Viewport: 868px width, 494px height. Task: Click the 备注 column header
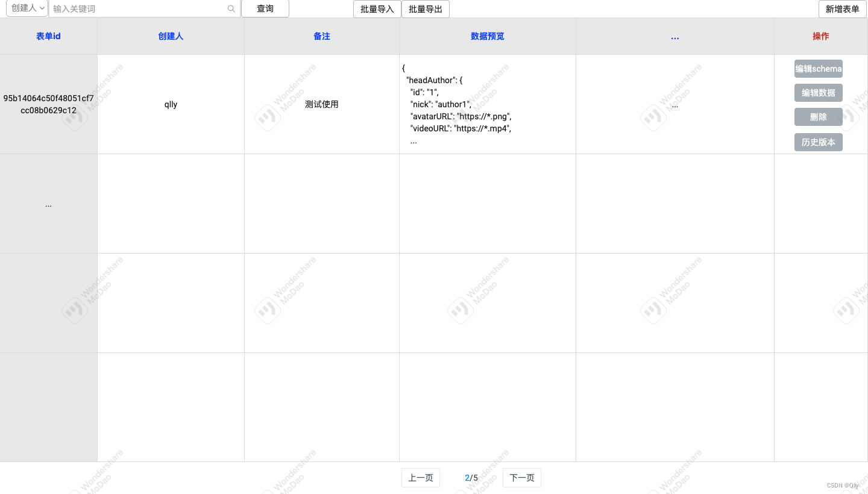click(322, 36)
